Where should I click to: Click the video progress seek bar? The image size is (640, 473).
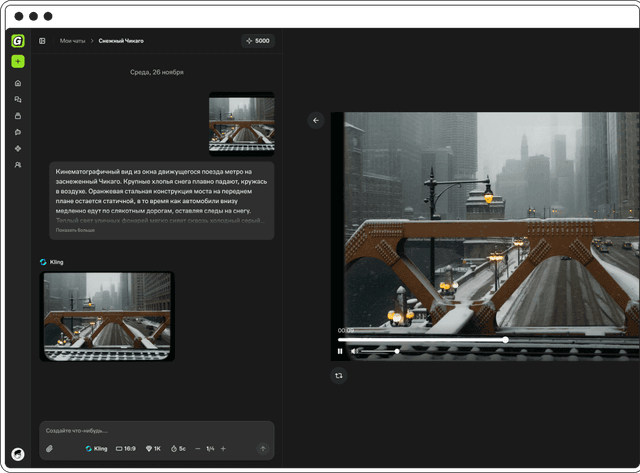tap(422, 340)
